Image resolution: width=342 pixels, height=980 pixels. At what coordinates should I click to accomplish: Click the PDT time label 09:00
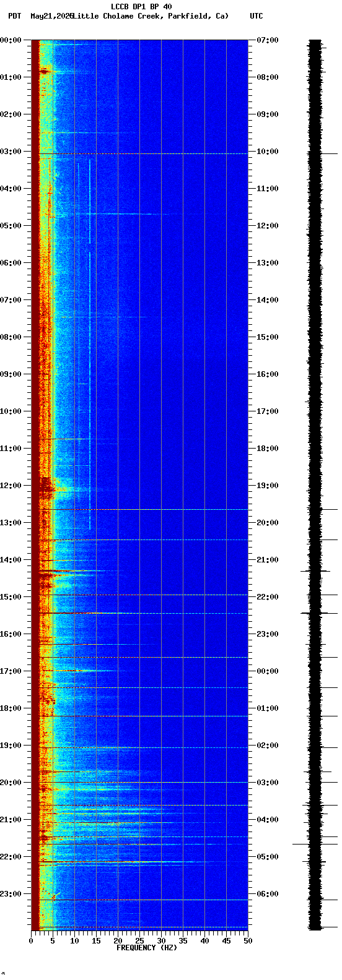coord(11,374)
